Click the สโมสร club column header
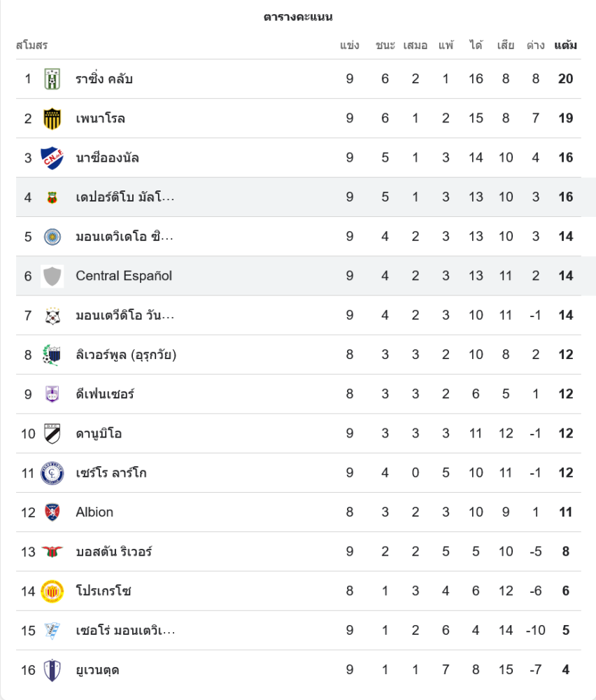Viewport: 596px width, 700px height. (x=31, y=45)
